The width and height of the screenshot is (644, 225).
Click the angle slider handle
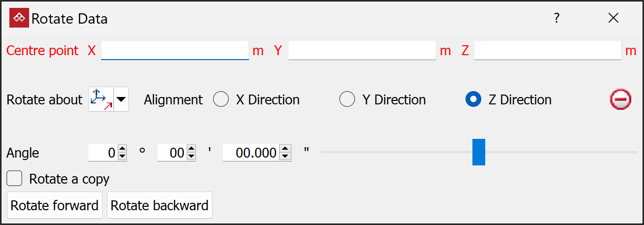point(478,152)
